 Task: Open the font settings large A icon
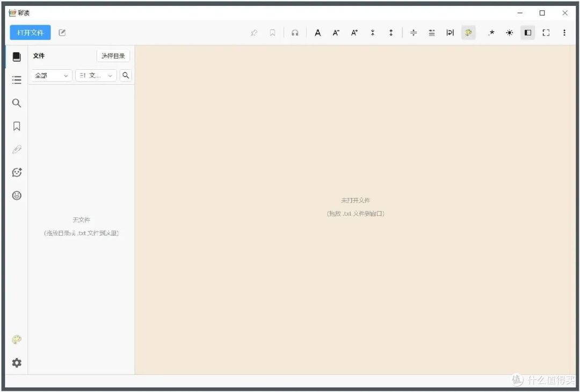pos(318,33)
